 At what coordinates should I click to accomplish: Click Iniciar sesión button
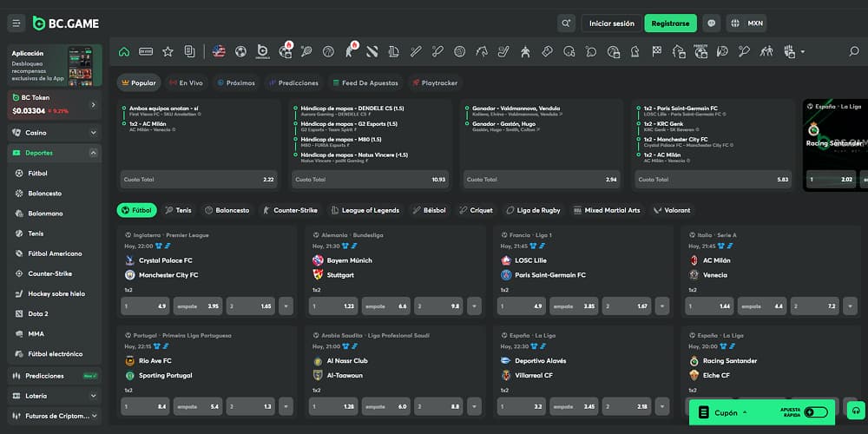[611, 23]
